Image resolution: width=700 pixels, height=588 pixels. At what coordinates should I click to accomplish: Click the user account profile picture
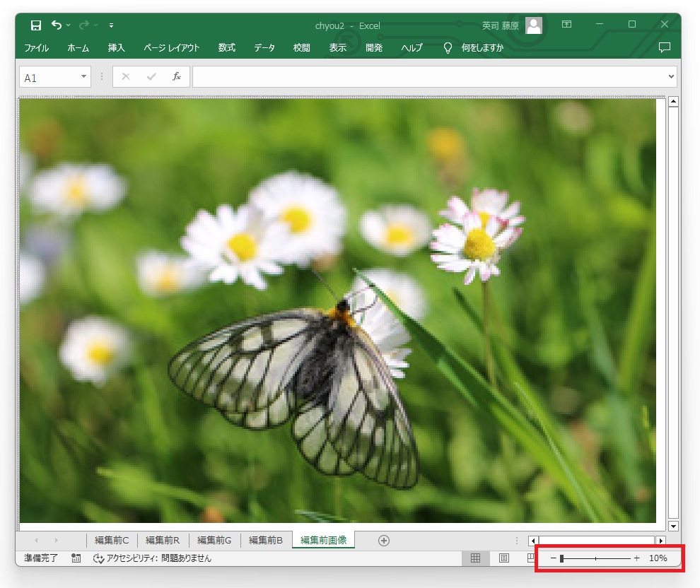534,25
